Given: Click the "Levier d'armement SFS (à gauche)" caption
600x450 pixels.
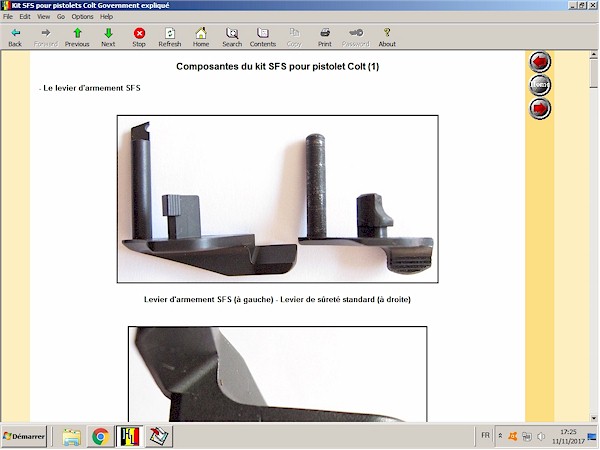Looking at the screenshot, I should pos(209,299).
